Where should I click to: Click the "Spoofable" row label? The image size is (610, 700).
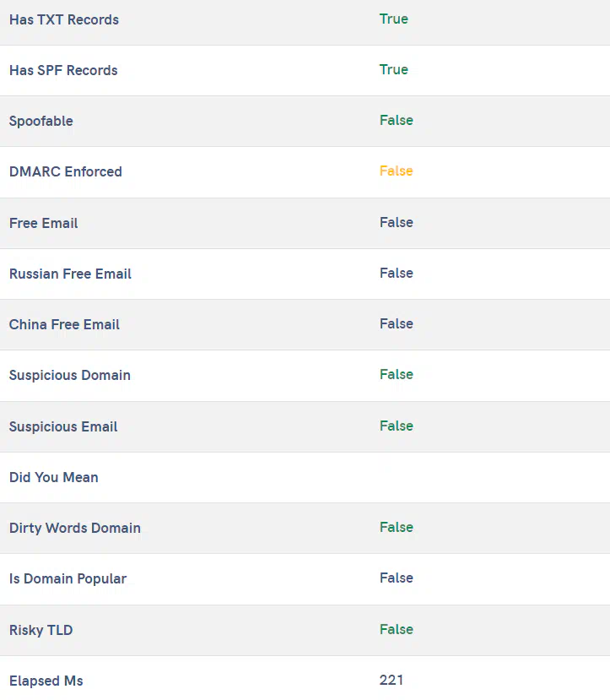41,121
